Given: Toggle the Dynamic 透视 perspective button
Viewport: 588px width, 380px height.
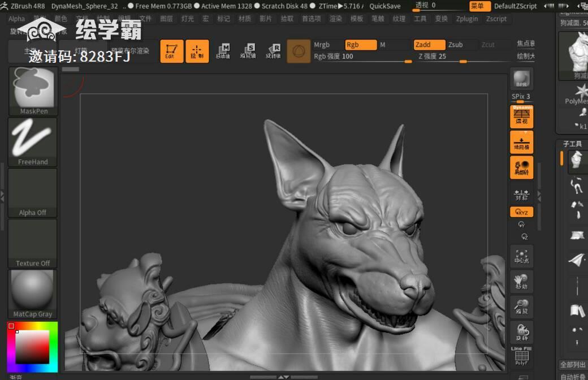Looking at the screenshot, I should click(x=521, y=116).
